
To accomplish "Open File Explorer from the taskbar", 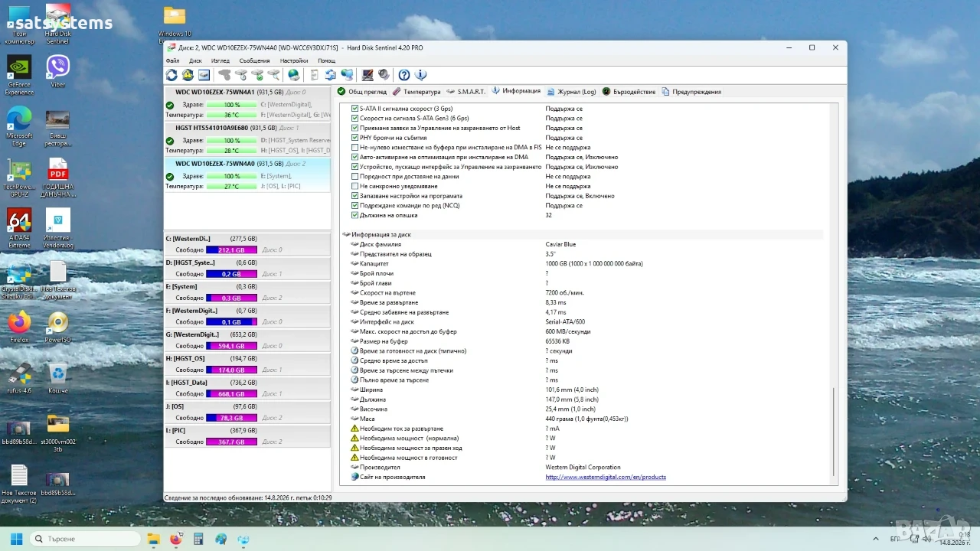I will [x=153, y=539].
